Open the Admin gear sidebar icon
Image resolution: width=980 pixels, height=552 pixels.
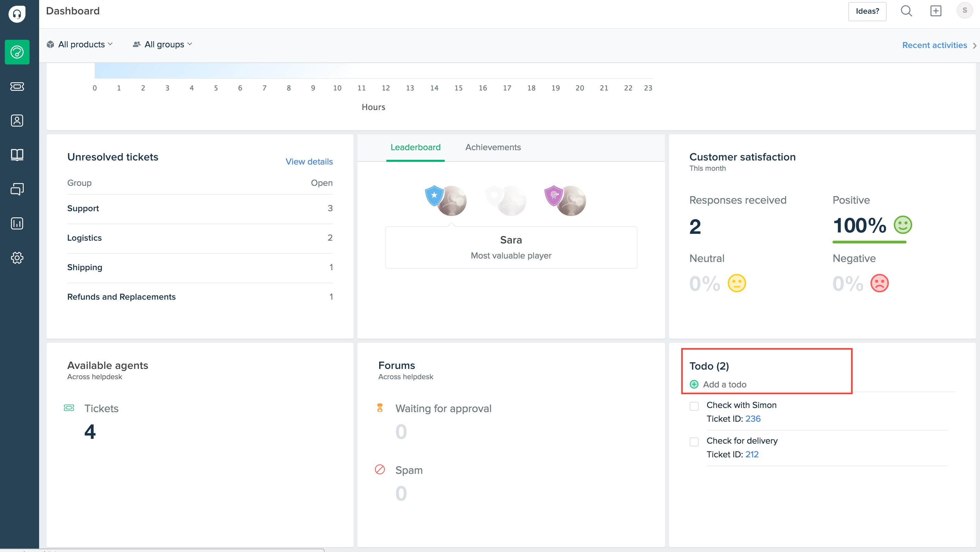[x=17, y=258]
